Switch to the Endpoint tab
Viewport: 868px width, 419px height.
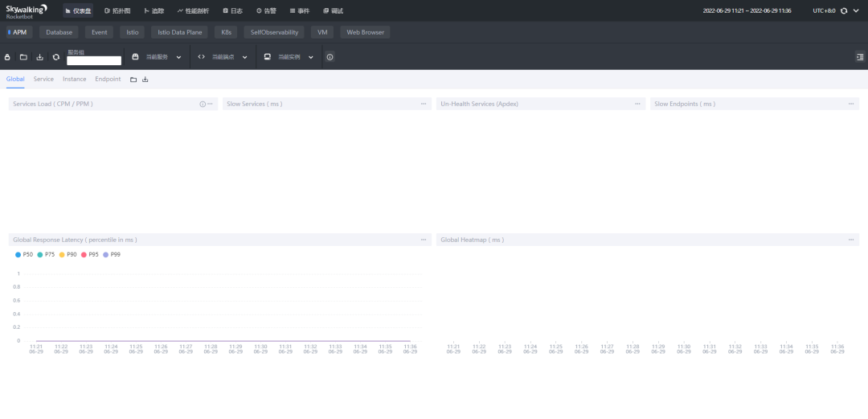108,80
